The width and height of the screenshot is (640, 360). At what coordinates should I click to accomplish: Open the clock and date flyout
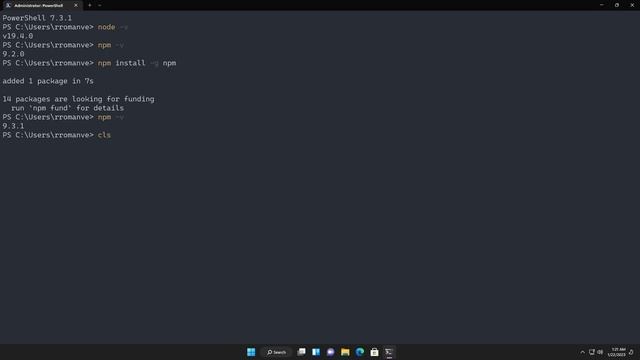click(x=616, y=352)
